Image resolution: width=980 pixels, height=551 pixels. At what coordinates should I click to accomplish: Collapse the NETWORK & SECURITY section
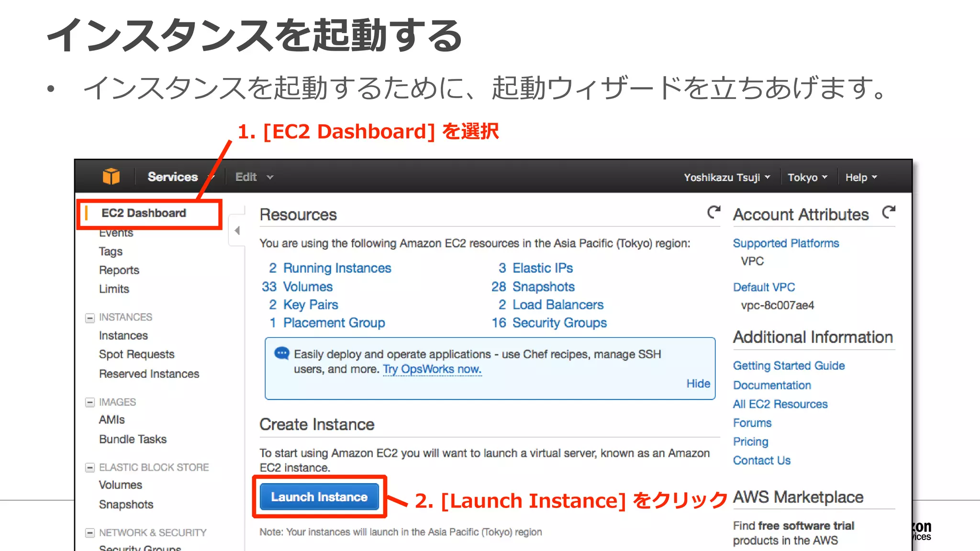point(89,533)
